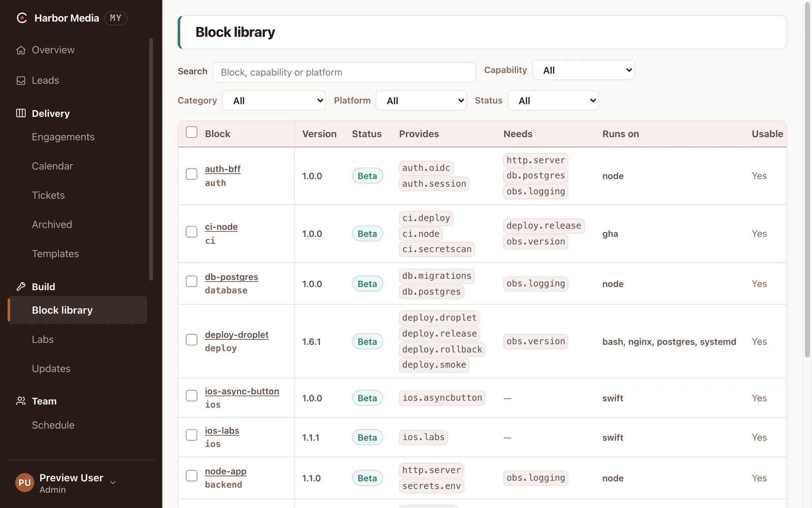This screenshot has width=812, height=508.
Task: Go to Calendar in the sidebar
Action: (x=52, y=166)
